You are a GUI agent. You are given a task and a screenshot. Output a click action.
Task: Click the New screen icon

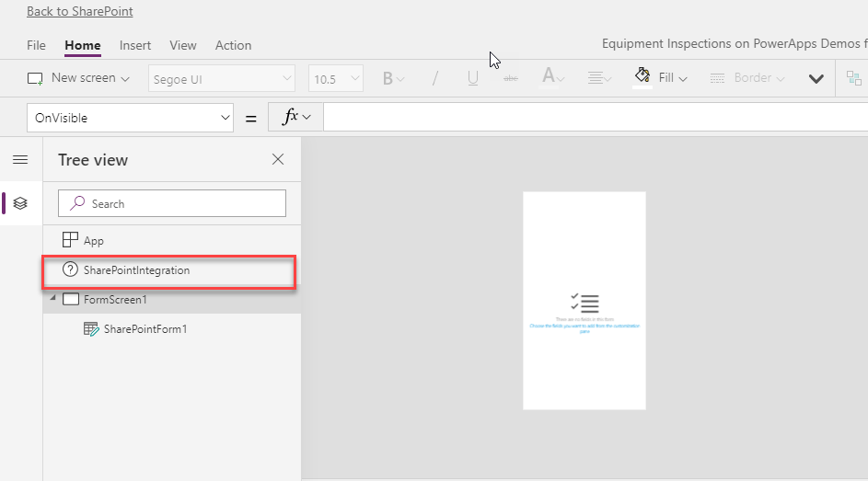(35, 78)
